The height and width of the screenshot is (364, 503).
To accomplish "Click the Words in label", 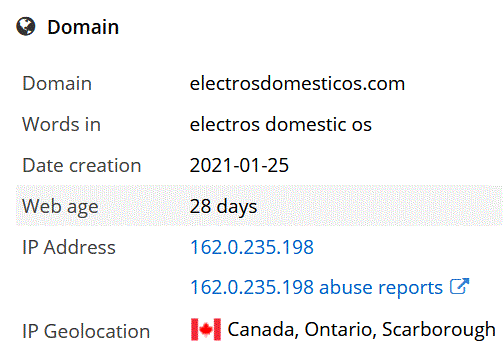I will [x=61, y=124].
